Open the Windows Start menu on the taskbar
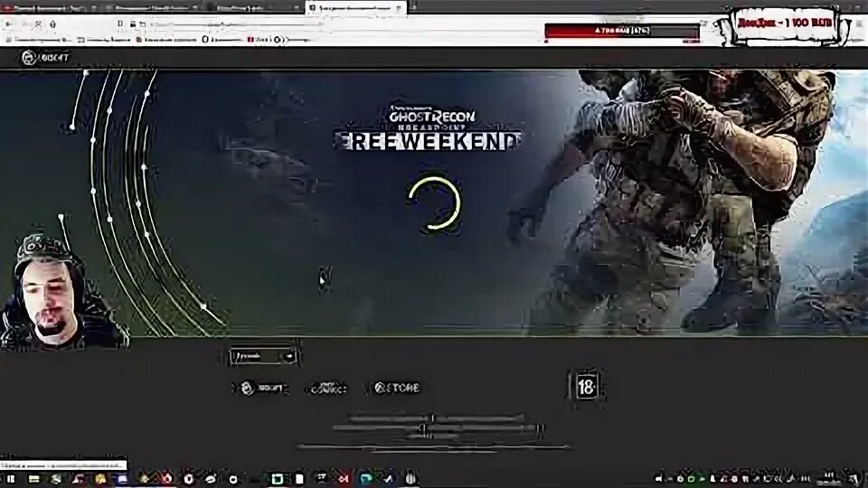This screenshot has height=488, width=868. 11,479
